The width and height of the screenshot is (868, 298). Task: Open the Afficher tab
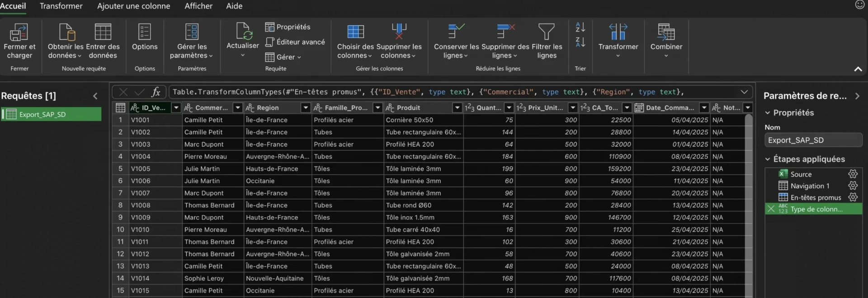(x=198, y=6)
